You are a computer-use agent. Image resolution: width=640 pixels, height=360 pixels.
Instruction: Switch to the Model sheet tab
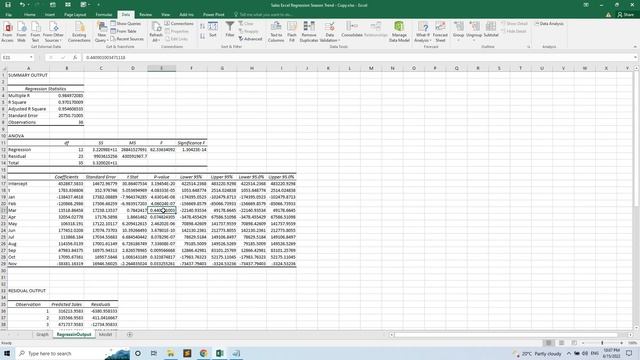[105, 334]
